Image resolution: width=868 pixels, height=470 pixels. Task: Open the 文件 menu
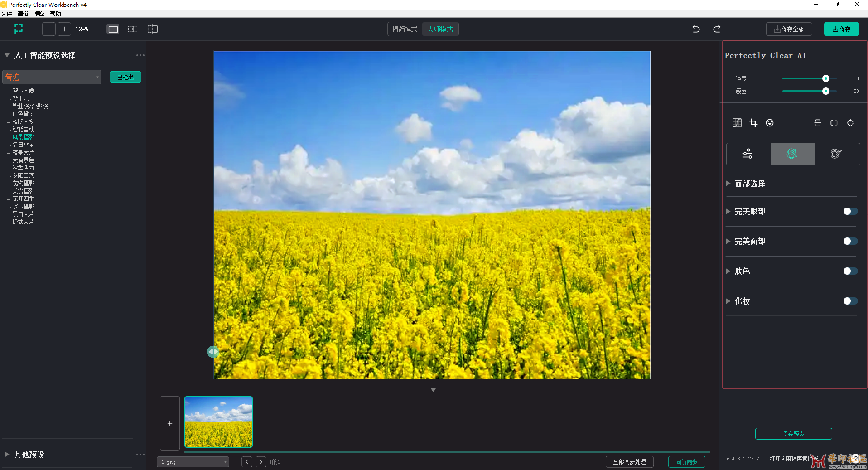point(6,14)
